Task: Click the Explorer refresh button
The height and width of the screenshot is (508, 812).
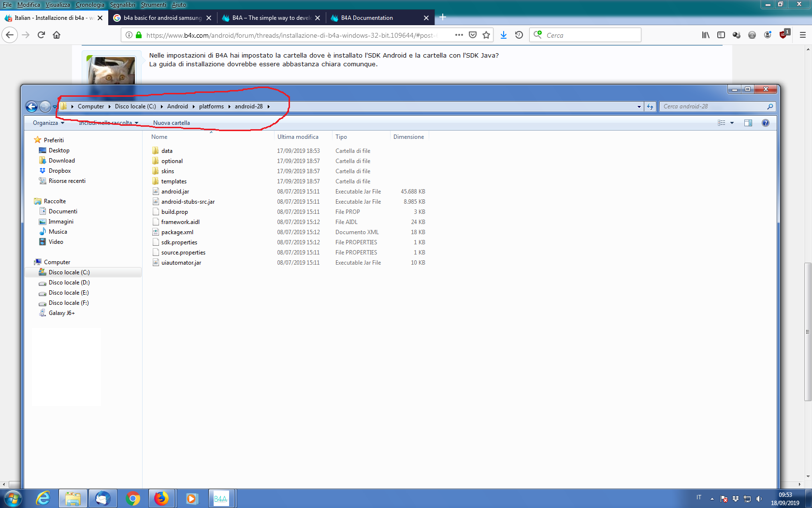Action: tap(650, 106)
